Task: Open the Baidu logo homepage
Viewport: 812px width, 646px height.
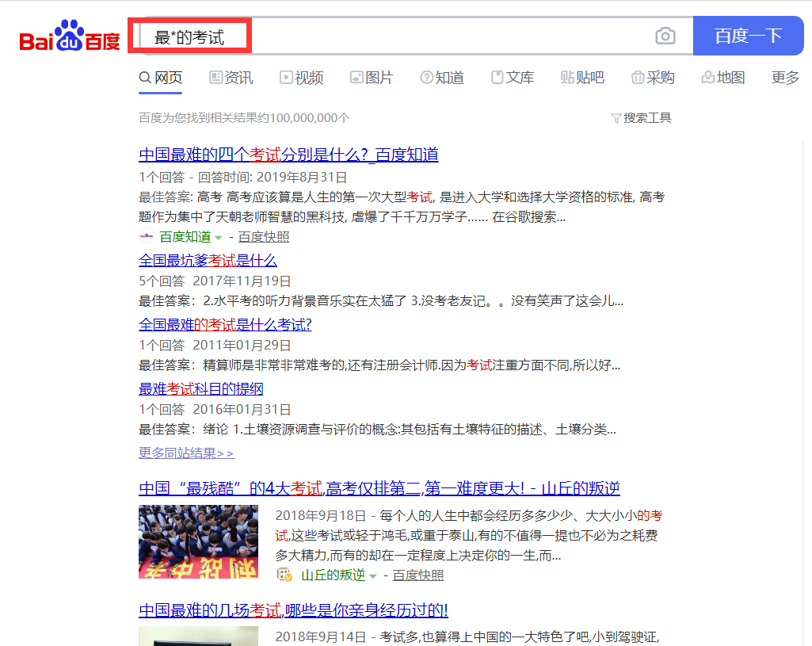Action: point(70,35)
